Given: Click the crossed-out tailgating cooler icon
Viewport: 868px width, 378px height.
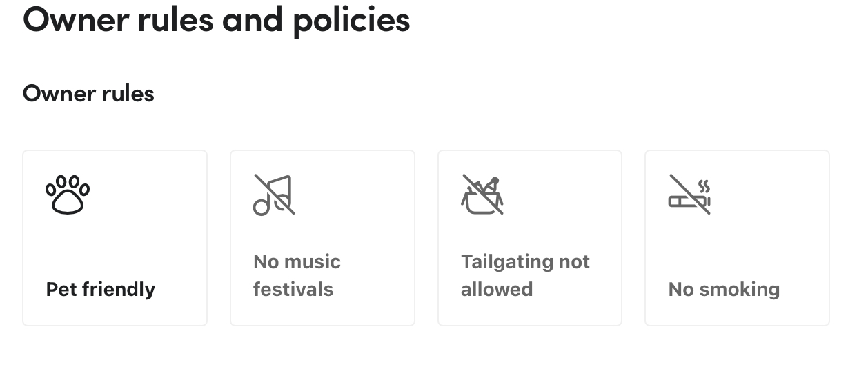Looking at the screenshot, I should (482, 195).
